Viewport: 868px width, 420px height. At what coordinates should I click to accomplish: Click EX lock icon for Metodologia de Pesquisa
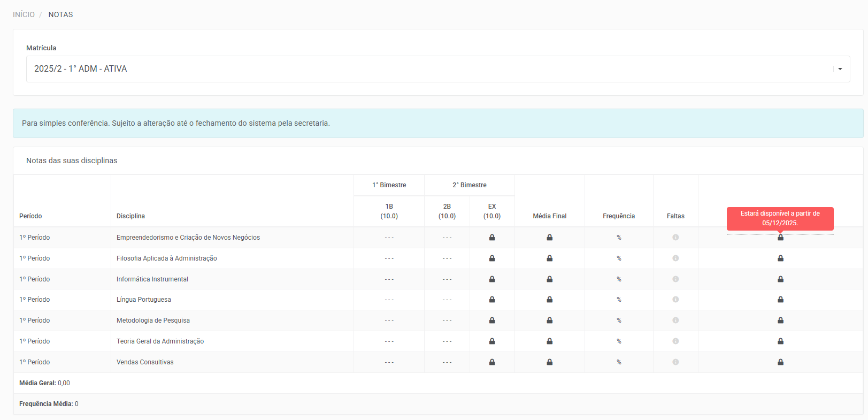tap(492, 320)
